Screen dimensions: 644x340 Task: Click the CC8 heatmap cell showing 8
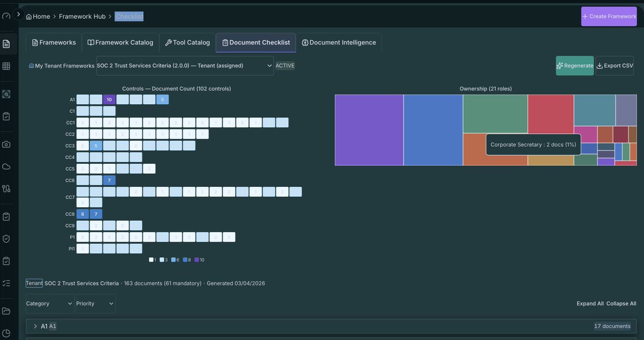pos(83,214)
